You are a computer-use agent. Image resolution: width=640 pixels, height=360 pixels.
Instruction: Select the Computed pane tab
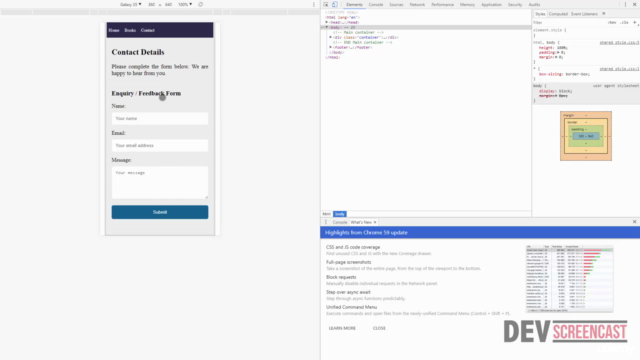point(558,14)
